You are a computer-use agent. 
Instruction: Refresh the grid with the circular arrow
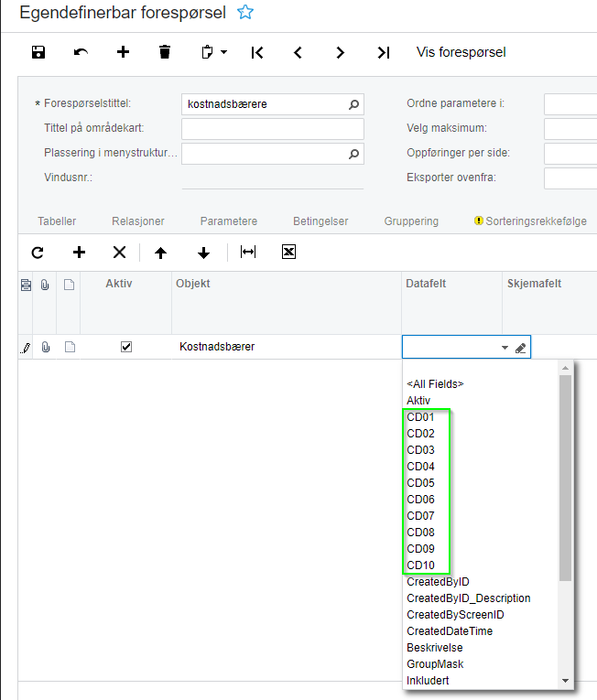tap(38, 253)
